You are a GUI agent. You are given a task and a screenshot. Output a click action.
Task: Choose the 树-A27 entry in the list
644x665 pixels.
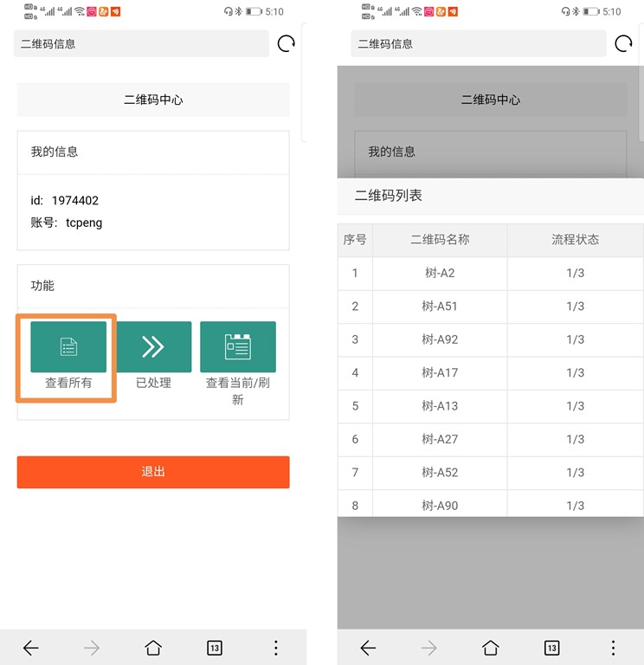440,439
